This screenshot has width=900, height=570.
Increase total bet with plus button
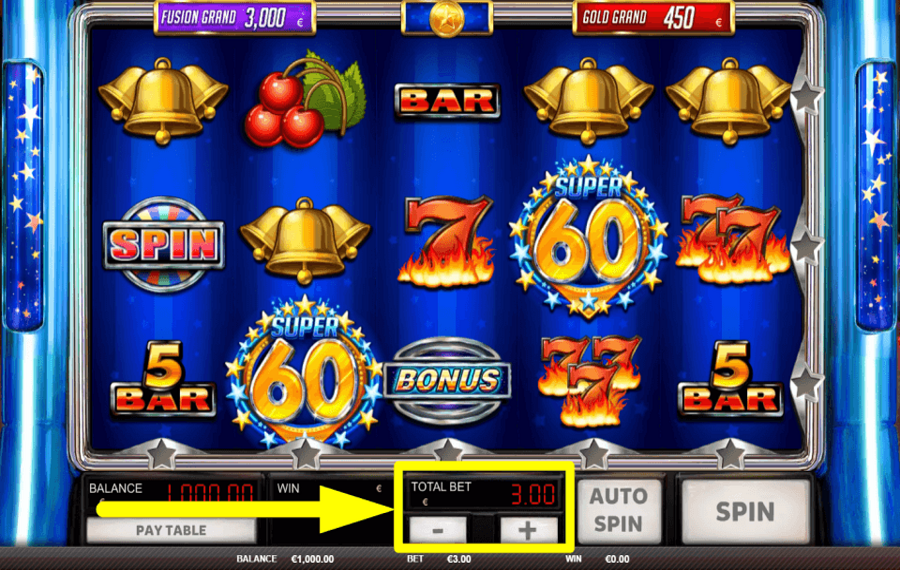(x=528, y=530)
